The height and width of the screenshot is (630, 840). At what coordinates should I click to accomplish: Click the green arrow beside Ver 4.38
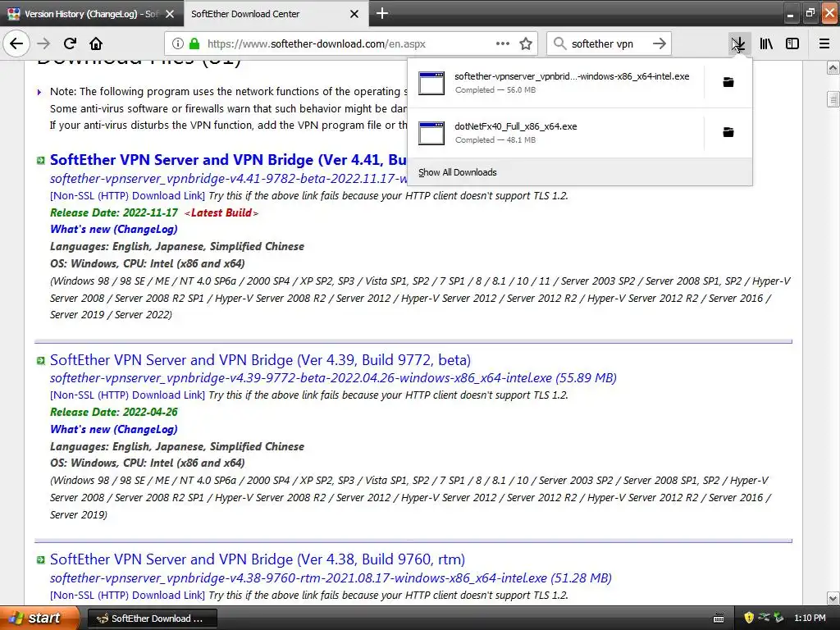[x=41, y=559]
